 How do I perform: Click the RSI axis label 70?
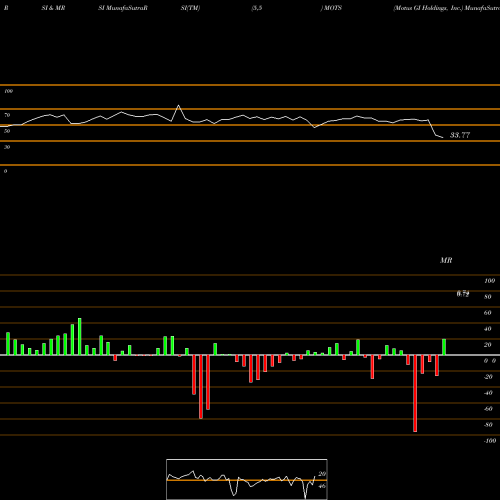(x=7, y=115)
